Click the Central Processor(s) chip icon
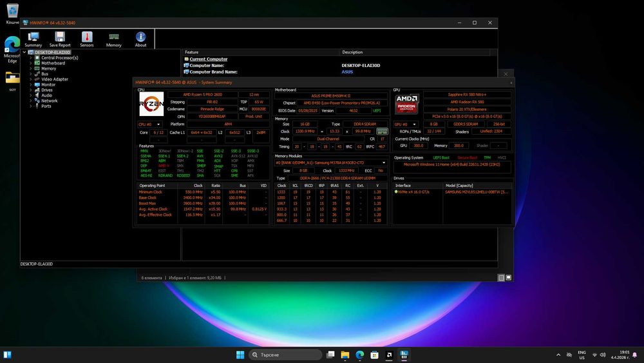 [x=37, y=57]
